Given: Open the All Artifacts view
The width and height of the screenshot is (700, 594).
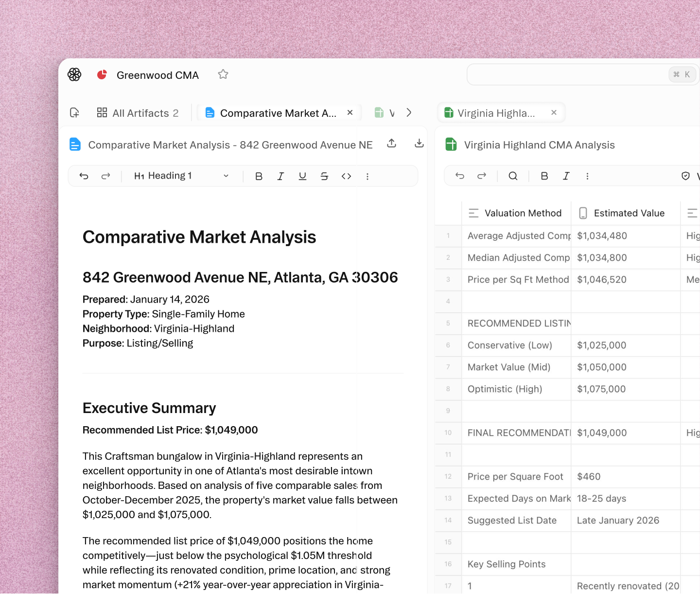Looking at the screenshot, I should tap(138, 113).
